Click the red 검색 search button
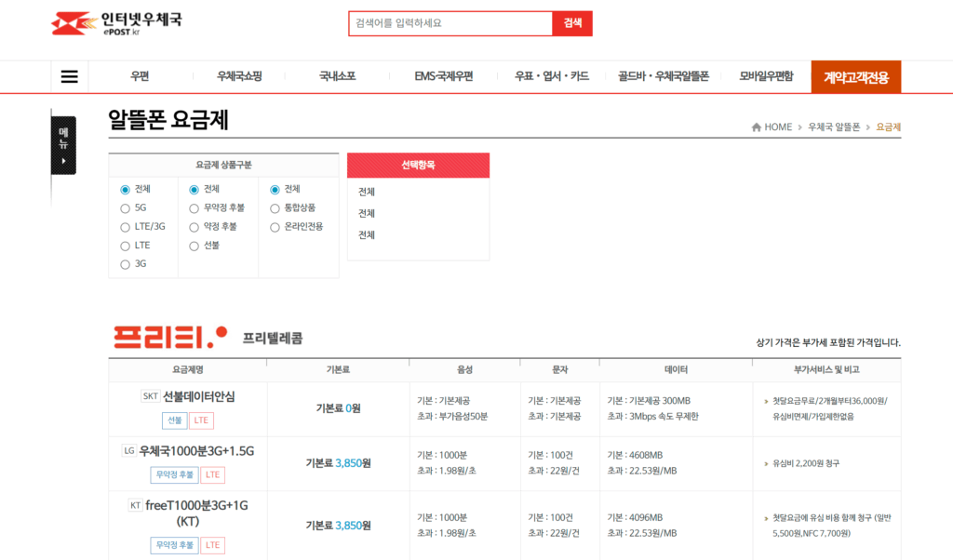 tap(572, 23)
